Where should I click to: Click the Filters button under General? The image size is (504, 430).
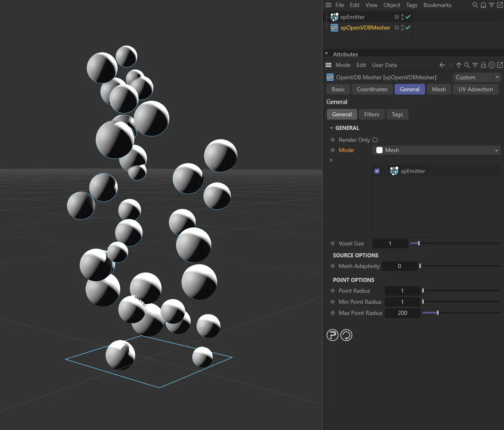click(372, 114)
